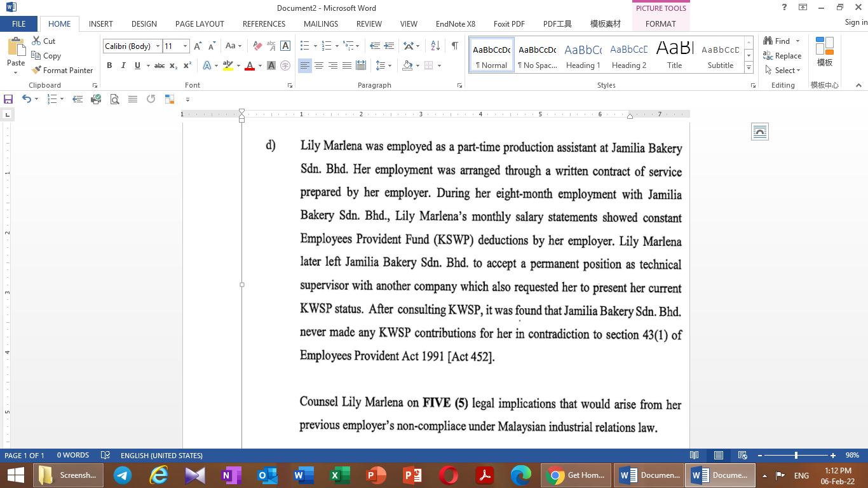Save the document via Quick Access toolbar
868x488 pixels.
8,99
